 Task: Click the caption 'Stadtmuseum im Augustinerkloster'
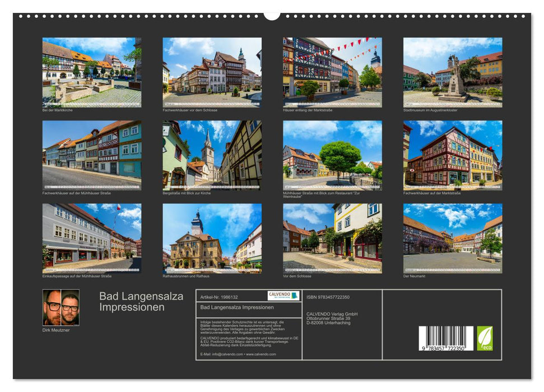pos(430,111)
